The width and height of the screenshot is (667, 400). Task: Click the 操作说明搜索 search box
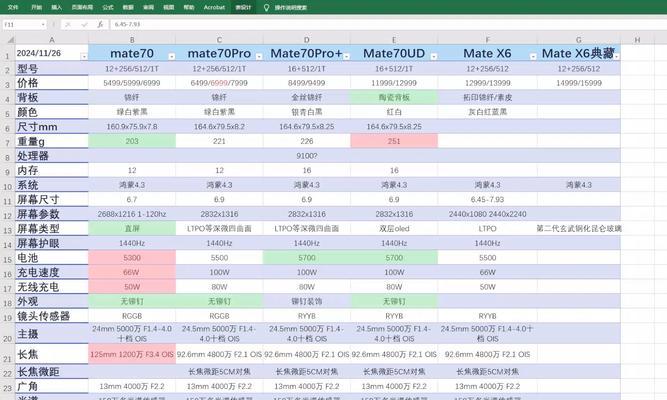[291, 7]
